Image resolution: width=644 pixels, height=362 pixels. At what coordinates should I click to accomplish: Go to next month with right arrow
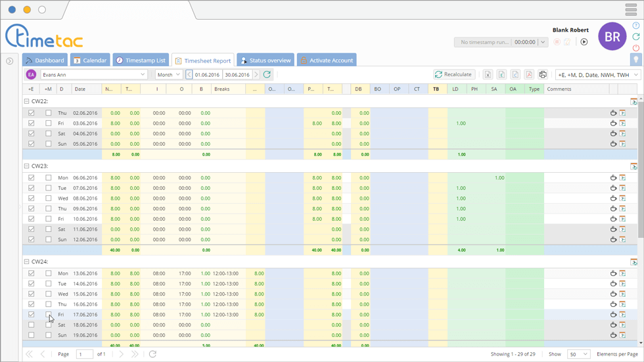pos(256,75)
